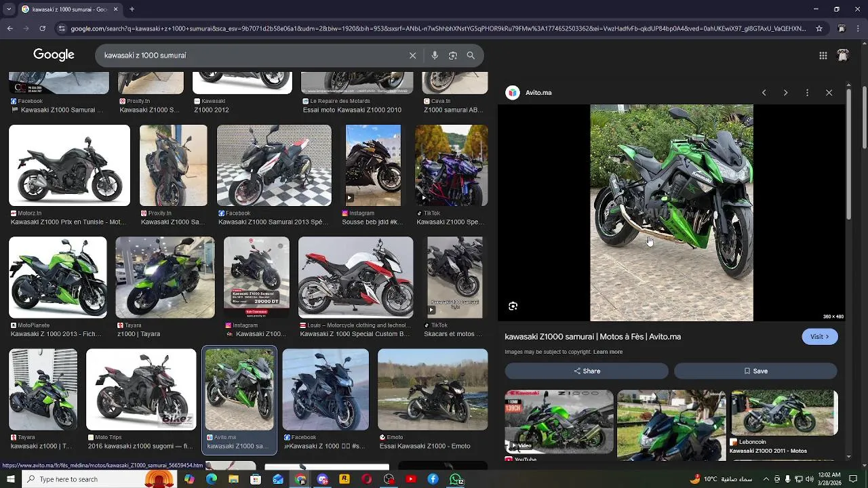The width and height of the screenshot is (868, 488).
Task: Open the volume control in system tray
Action: pyautogui.click(x=810, y=479)
